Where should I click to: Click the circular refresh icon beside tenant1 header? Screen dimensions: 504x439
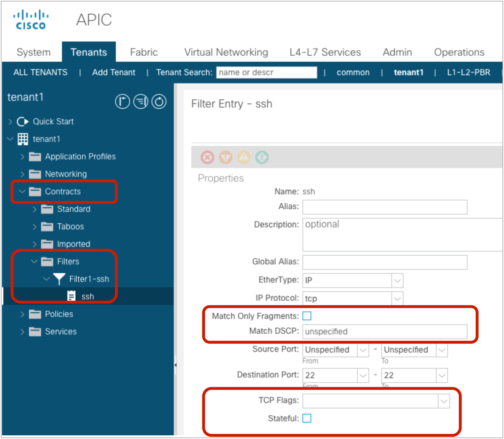point(159,102)
